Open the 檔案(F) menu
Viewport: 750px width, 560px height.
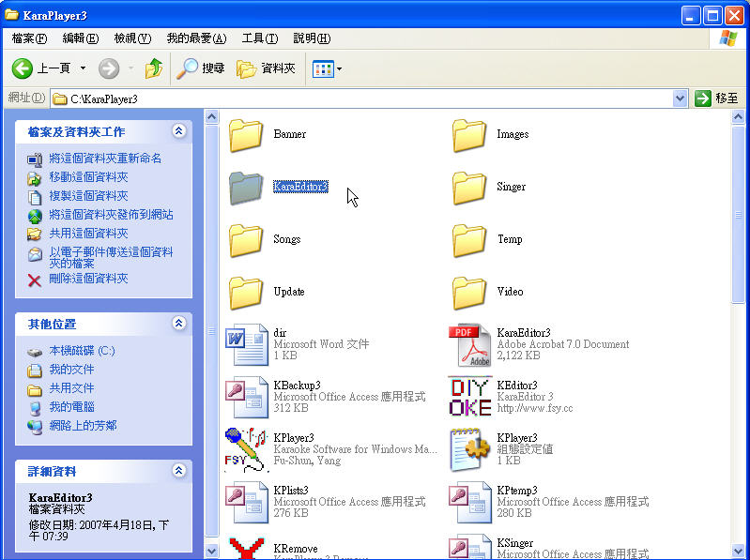[30, 38]
